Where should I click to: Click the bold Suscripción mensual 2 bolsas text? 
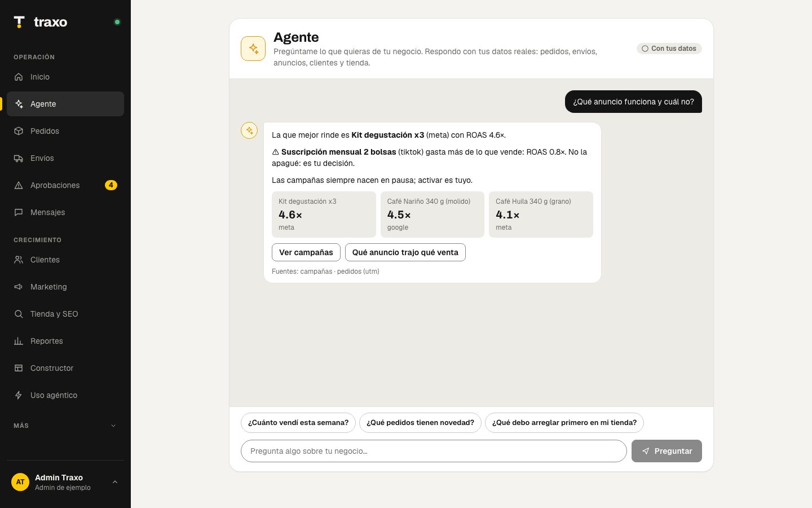pyautogui.click(x=338, y=152)
